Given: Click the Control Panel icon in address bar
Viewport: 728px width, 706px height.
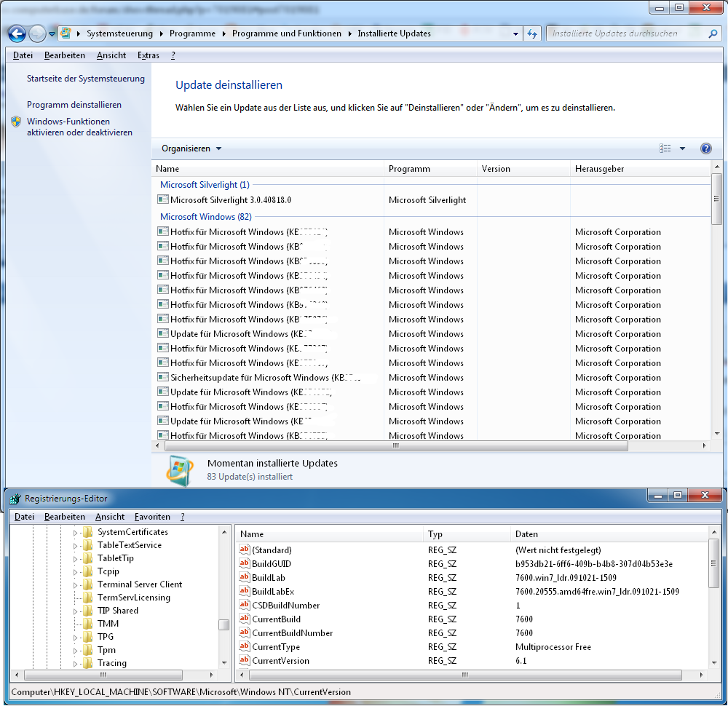Looking at the screenshot, I should pos(66,33).
